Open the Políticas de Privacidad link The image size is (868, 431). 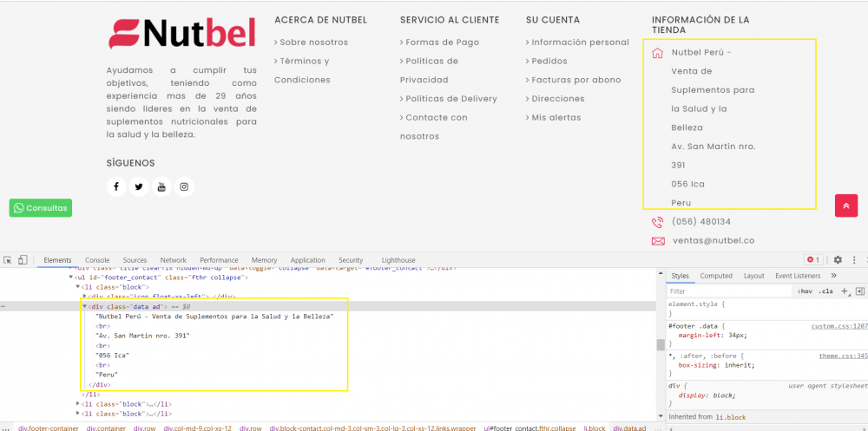tap(429, 70)
